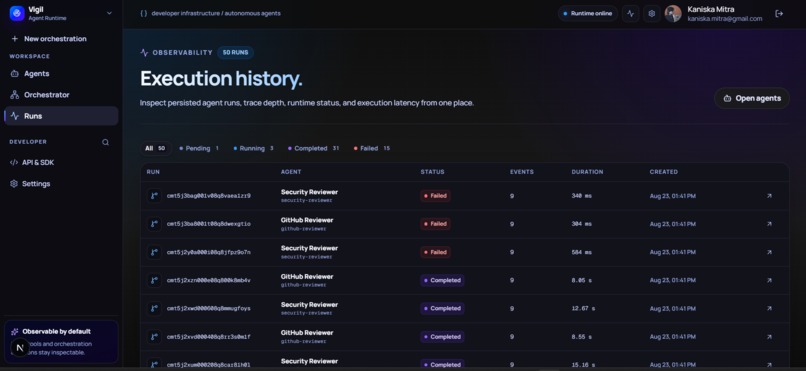Open the settings gear in top bar

[652, 13]
